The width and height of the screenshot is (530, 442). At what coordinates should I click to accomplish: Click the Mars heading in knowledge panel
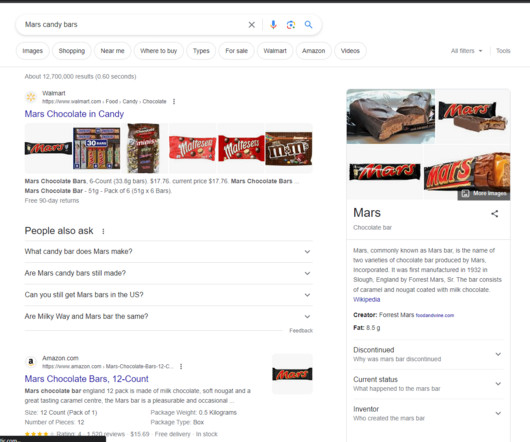[367, 213]
